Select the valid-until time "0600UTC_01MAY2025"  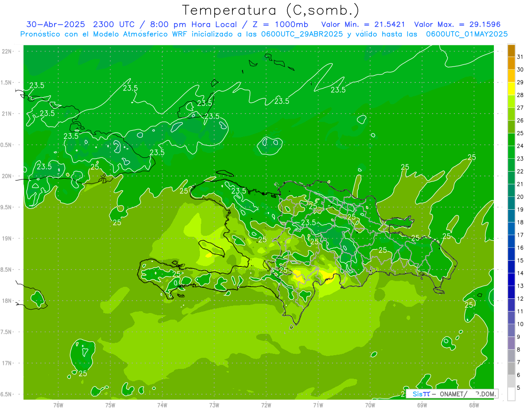point(467,34)
